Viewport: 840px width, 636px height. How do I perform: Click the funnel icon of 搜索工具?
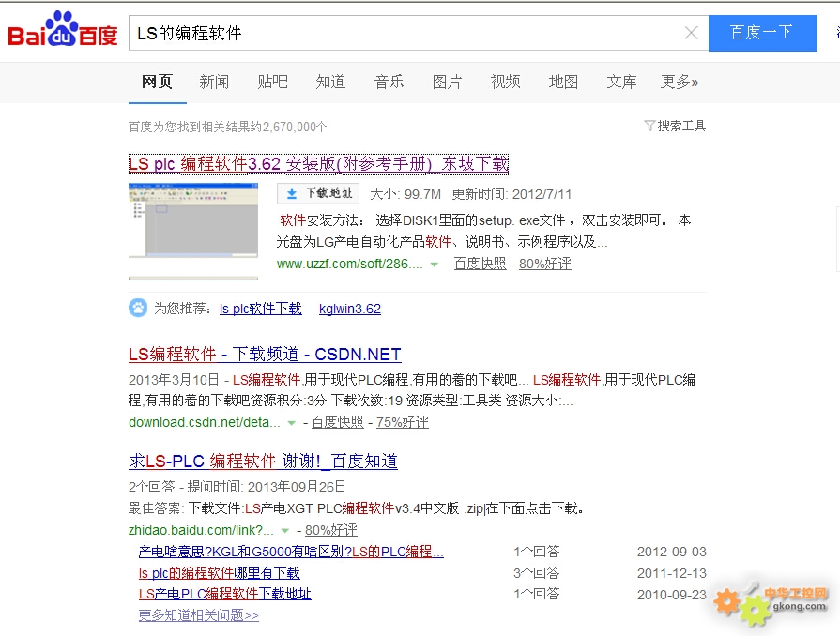click(649, 126)
